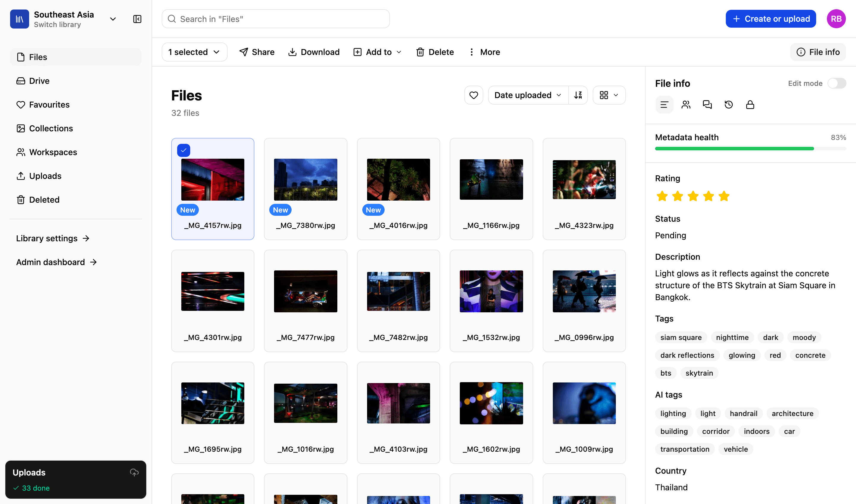Click the 'dark reflections' tag
Viewport: 856px width, 504px height.
(687, 355)
